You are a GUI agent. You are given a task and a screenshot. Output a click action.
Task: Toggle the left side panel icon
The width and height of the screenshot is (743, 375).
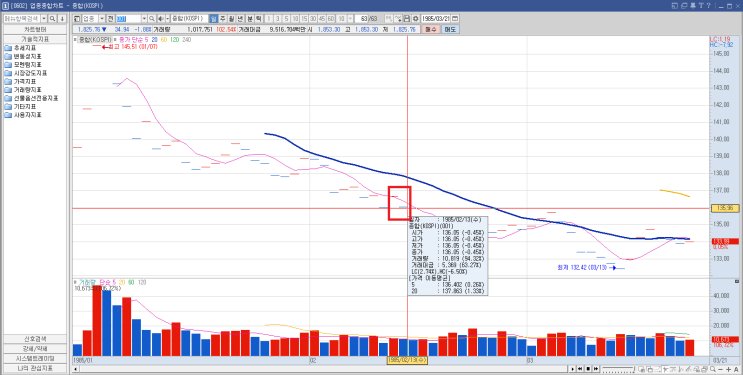[x=77, y=19]
